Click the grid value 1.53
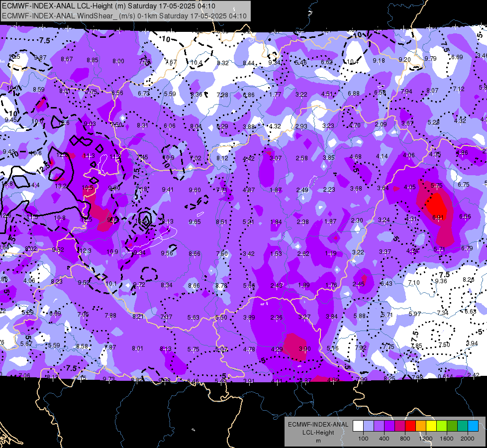 tap(276, 254)
